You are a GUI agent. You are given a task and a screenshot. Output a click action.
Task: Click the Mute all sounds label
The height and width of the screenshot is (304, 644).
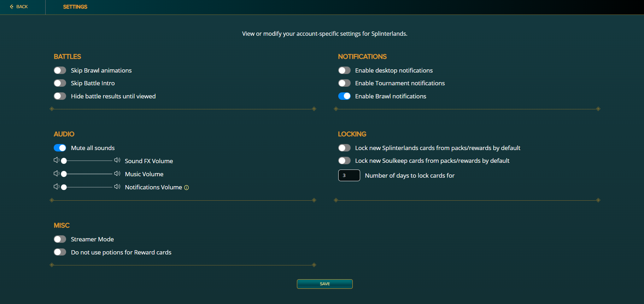pyautogui.click(x=93, y=148)
